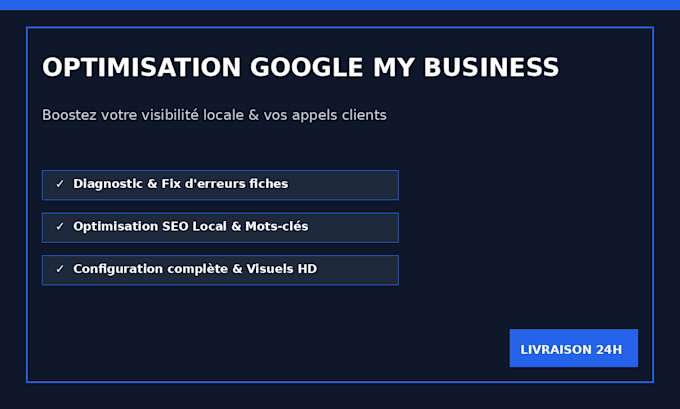This screenshot has height=409, width=680.
Task: Click the word GOOGLE in the title
Action: tap(307, 68)
